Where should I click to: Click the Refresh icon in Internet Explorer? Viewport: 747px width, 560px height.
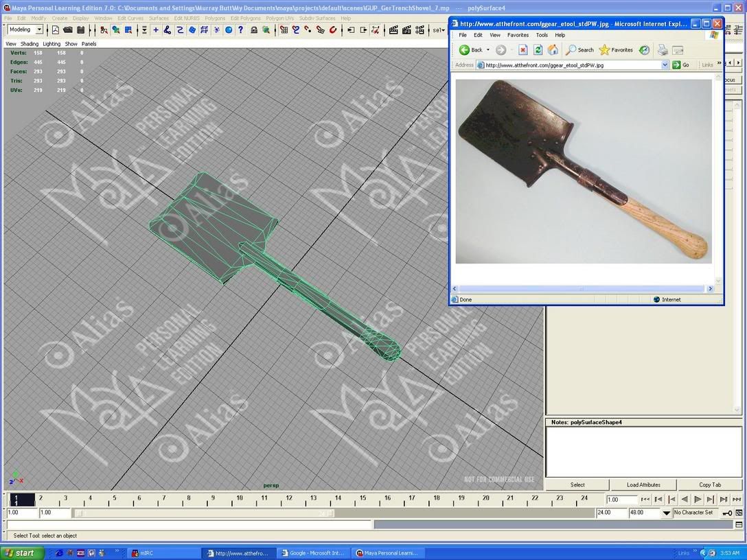coord(538,50)
